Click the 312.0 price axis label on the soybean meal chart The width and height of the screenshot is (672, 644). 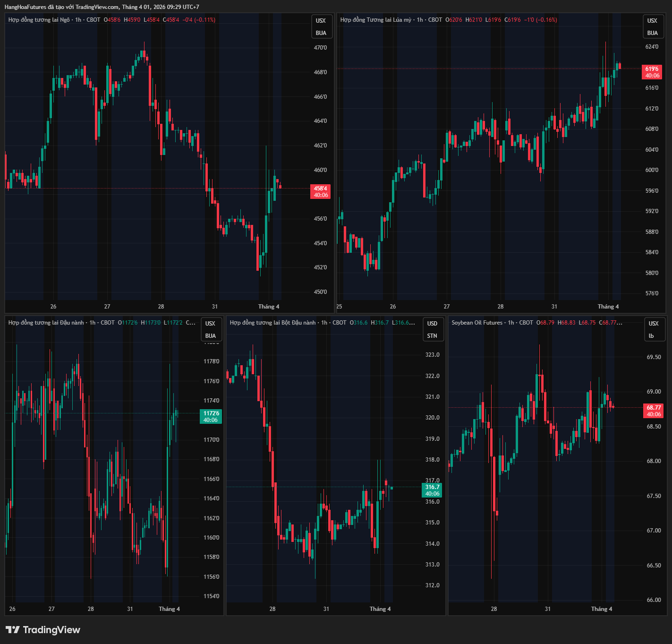pos(433,585)
